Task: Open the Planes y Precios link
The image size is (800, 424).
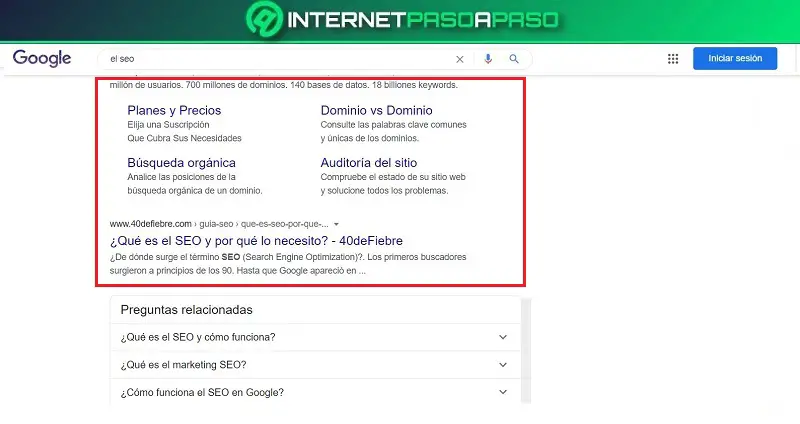Action: tap(174, 110)
